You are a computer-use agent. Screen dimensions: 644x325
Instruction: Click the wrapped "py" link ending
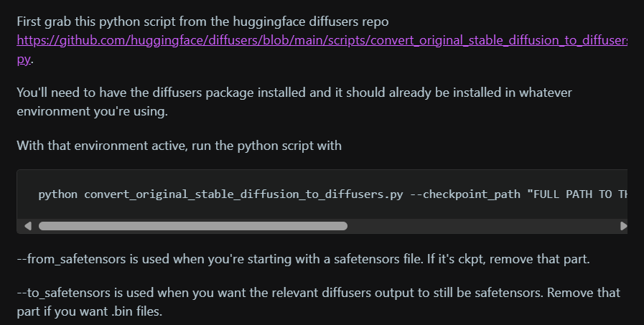(x=24, y=59)
